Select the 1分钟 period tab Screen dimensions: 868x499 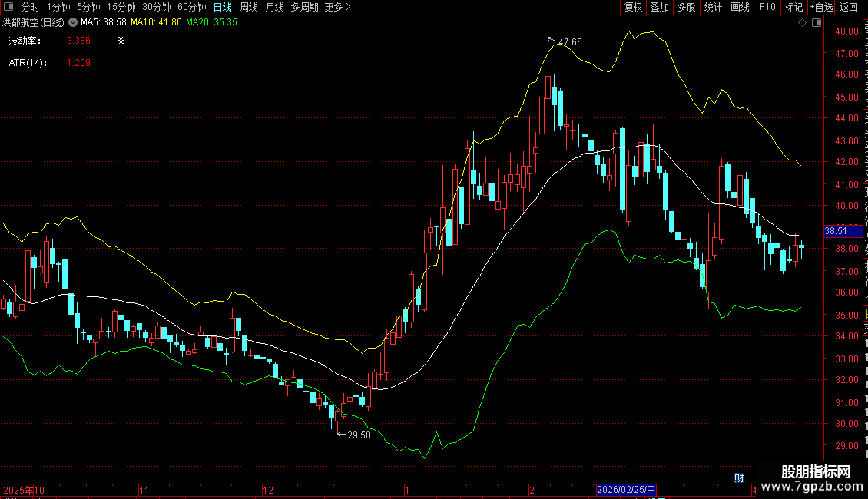click(x=58, y=7)
